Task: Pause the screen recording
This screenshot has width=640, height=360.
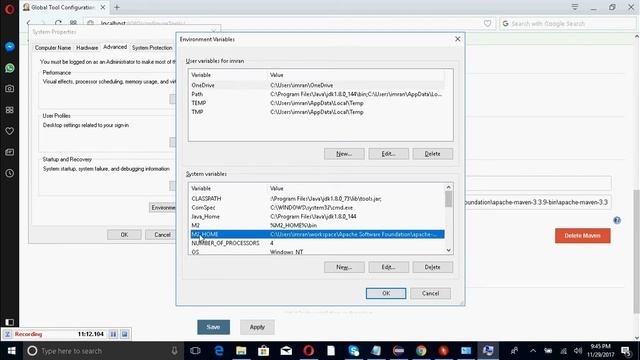Action: tap(113, 334)
